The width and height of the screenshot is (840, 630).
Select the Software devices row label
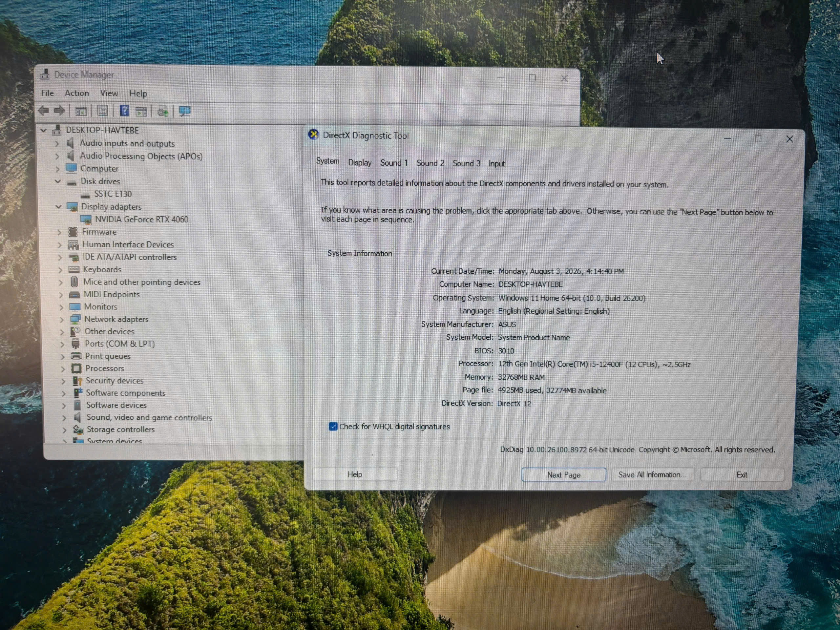pos(116,405)
